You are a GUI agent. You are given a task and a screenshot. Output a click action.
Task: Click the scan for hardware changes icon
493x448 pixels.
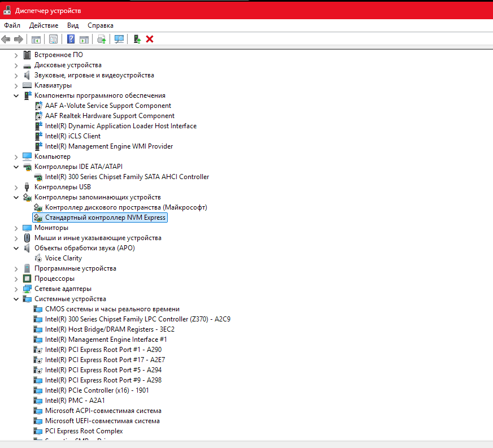119,39
